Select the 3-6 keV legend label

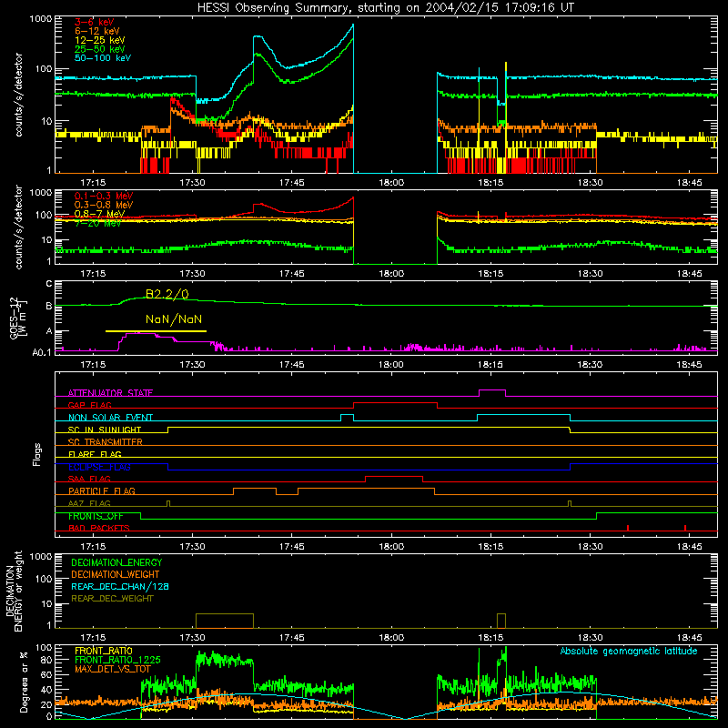tap(95, 22)
